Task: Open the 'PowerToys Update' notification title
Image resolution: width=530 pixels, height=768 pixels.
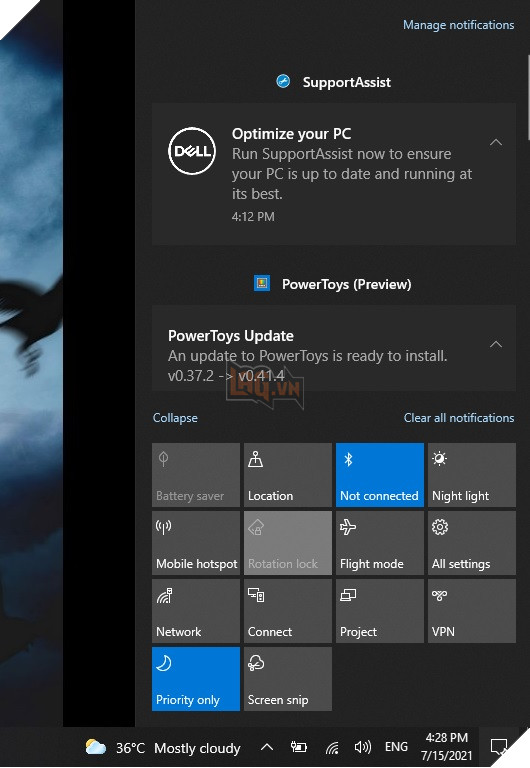Action: click(x=231, y=336)
